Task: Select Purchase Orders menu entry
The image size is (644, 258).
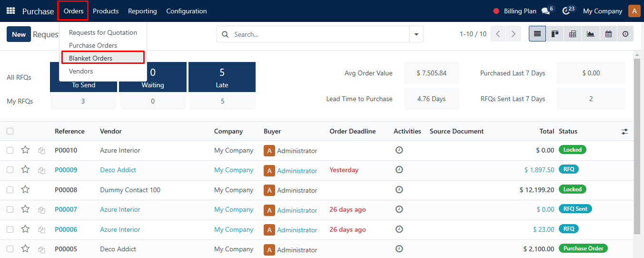Action: click(x=103, y=45)
